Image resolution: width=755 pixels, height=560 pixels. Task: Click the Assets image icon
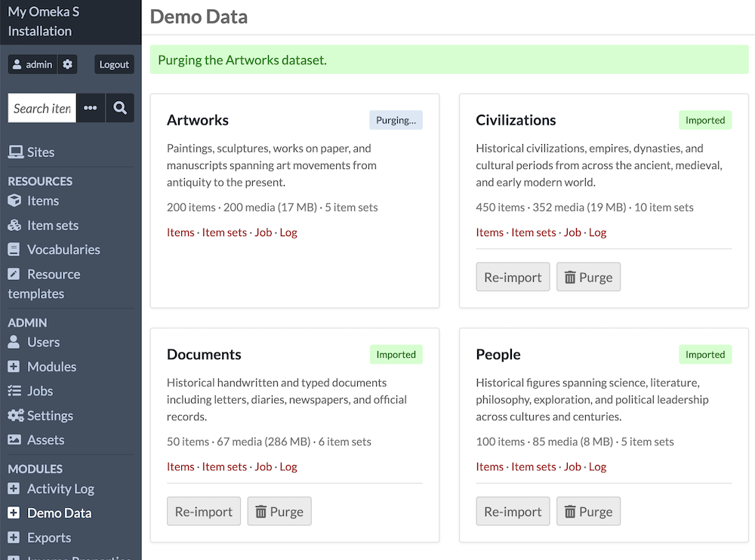click(14, 439)
